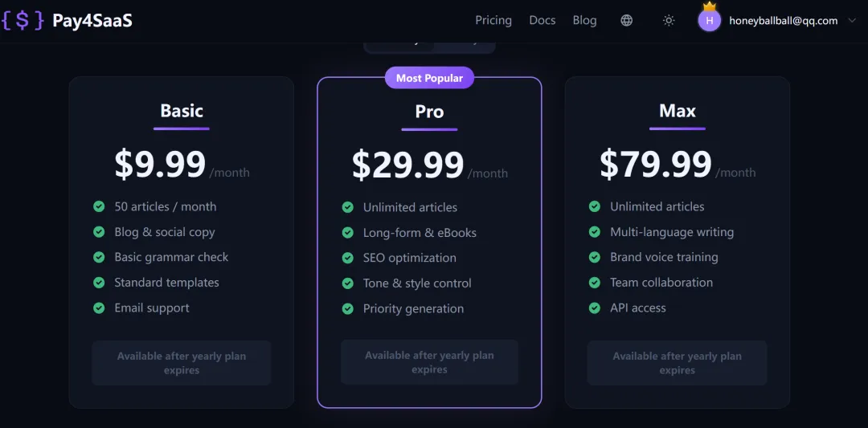Open the Docs menu item
The image size is (868, 428).
pyautogui.click(x=542, y=21)
